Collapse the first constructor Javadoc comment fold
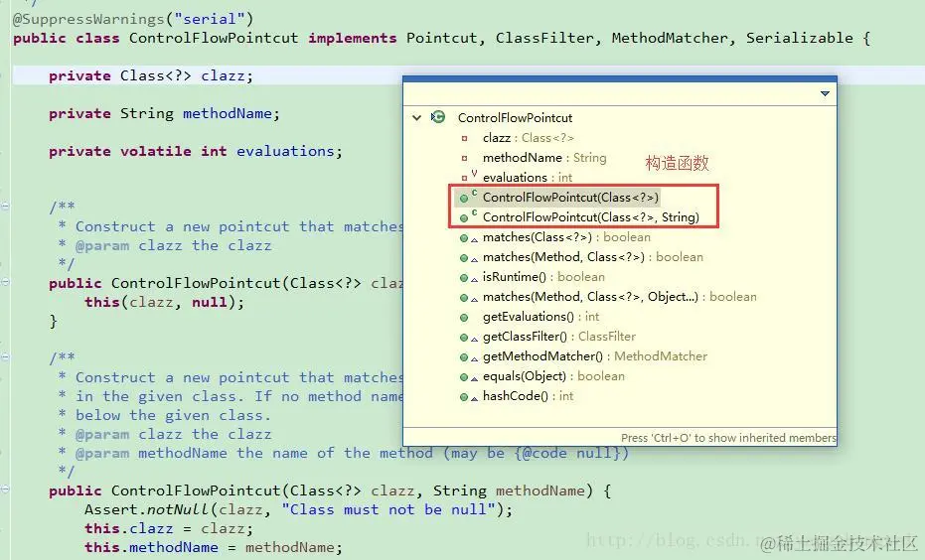The image size is (925, 560). (5, 207)
